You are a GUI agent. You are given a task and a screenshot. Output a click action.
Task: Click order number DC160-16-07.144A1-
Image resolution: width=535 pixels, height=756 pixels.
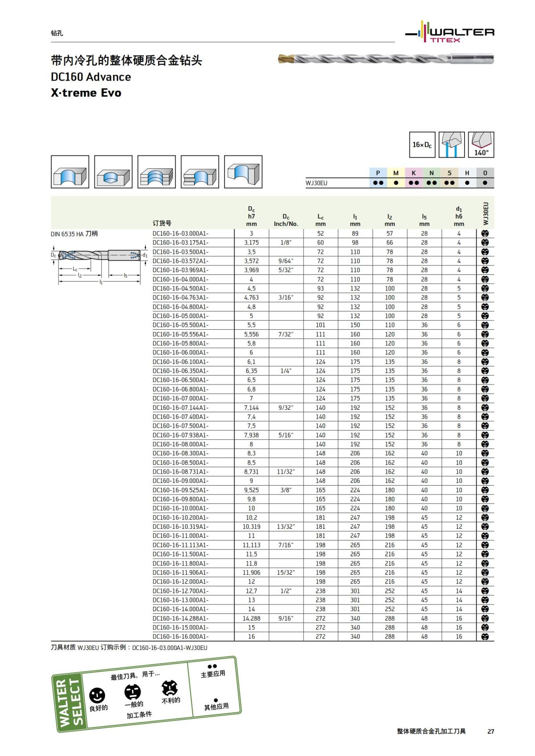(181, 408)
